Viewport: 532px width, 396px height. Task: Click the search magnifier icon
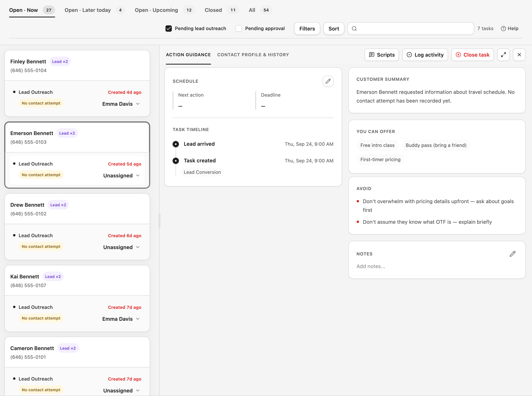tap(354, 29)
